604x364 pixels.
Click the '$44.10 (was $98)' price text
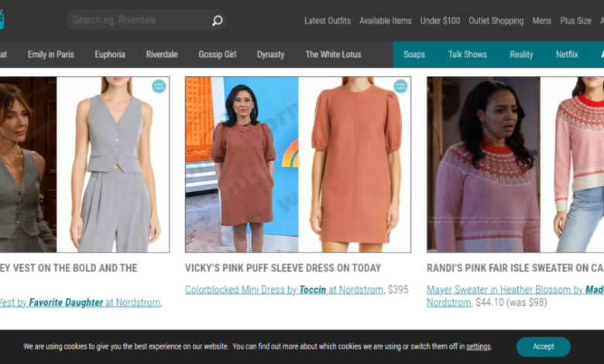[511, 303]
